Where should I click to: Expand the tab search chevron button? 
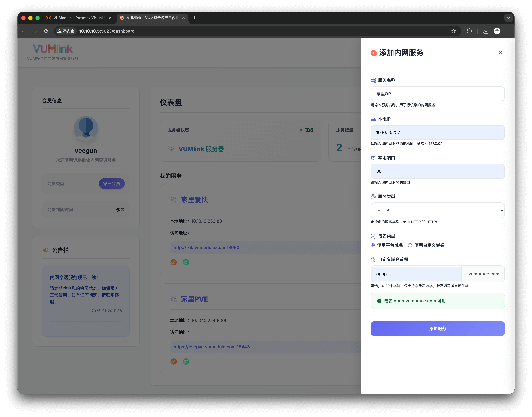tap(509, 18)
